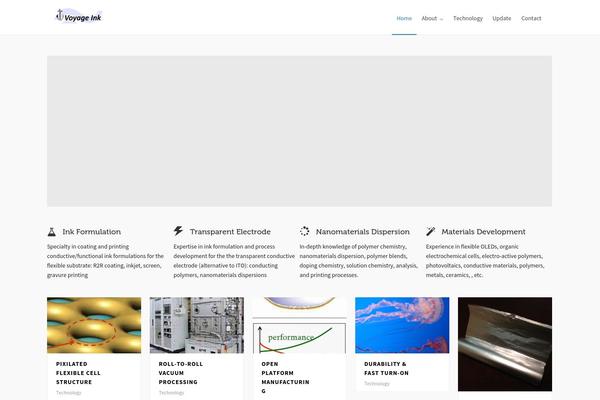Click Technology tag under Pixilated Flexible Cell
The width and height of the screenshot is (600, 400).
coord(68,393)
